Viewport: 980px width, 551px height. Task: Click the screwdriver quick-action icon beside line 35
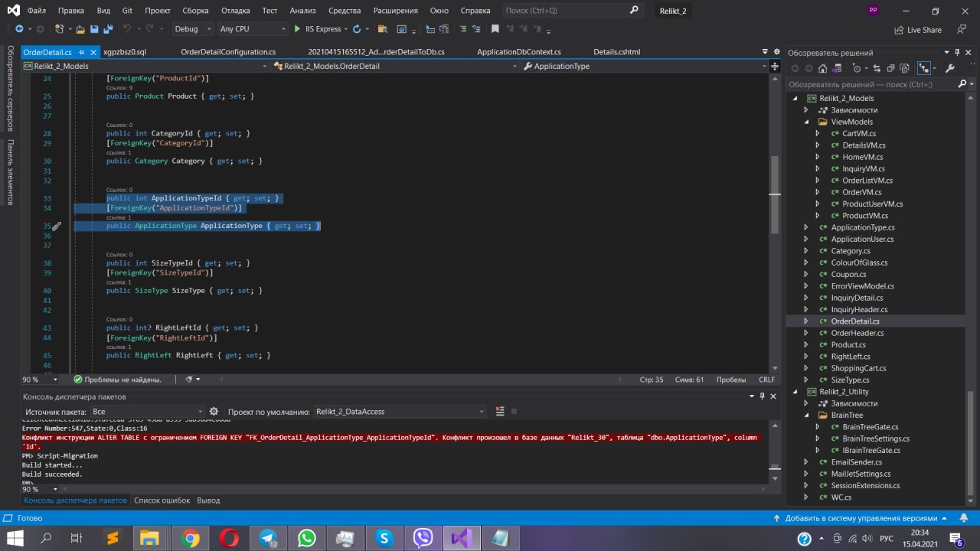click(57, 227)
